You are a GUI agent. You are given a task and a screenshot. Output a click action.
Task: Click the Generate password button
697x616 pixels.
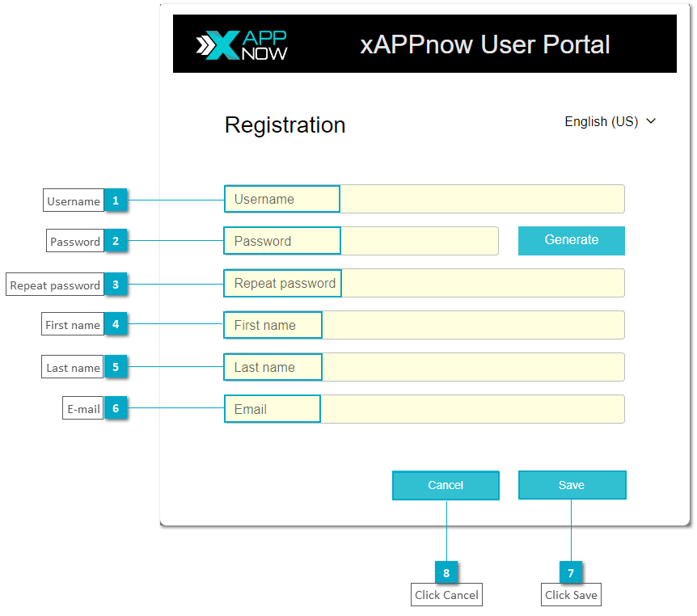tap(571, 240)
